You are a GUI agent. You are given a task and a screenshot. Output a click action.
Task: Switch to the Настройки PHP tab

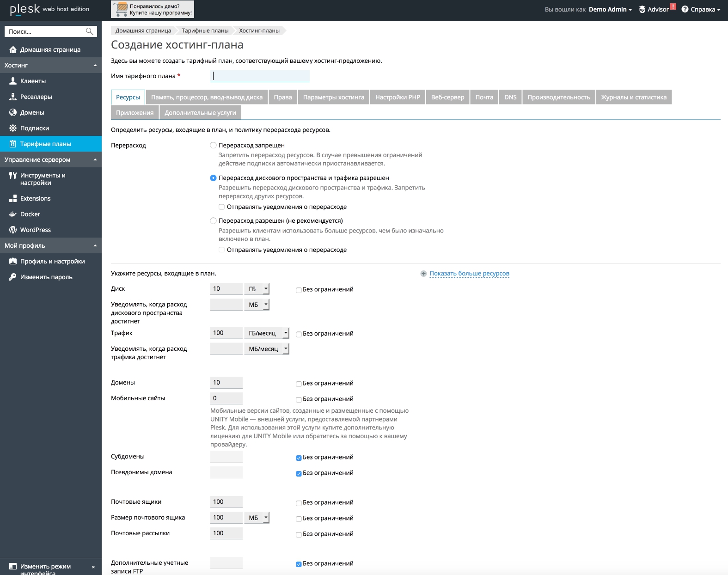[x=398, y=97]
